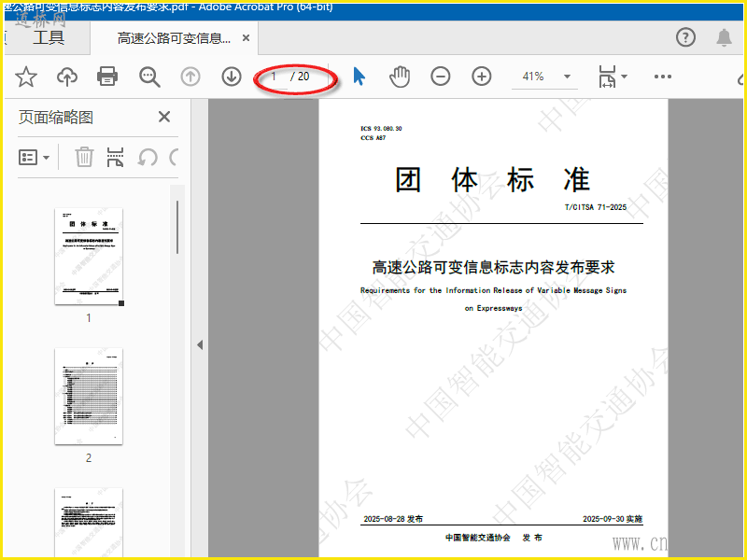The width and height of the screenshot is (747, 560).
Task: Zoom out with the minus button
Action: coord(440,77)
